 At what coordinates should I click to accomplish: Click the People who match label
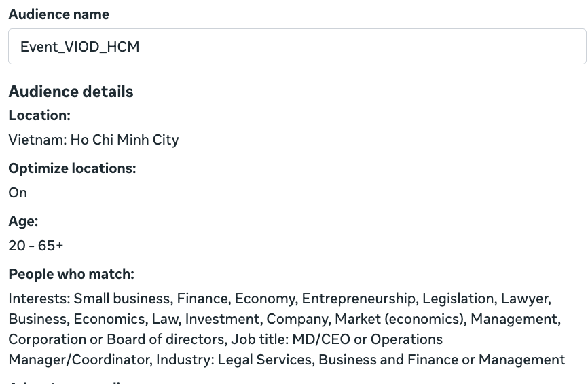point(71,274)
